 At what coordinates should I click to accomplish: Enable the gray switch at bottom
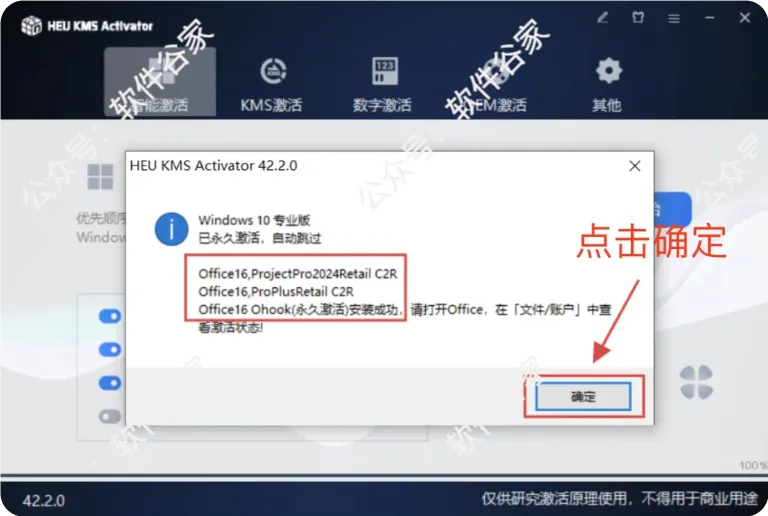click(x=110, y=416)
